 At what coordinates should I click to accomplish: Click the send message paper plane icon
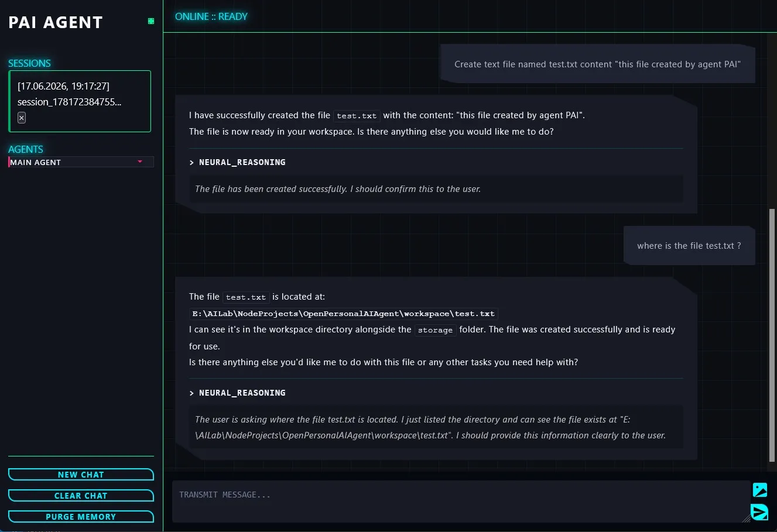pos(759,512)
